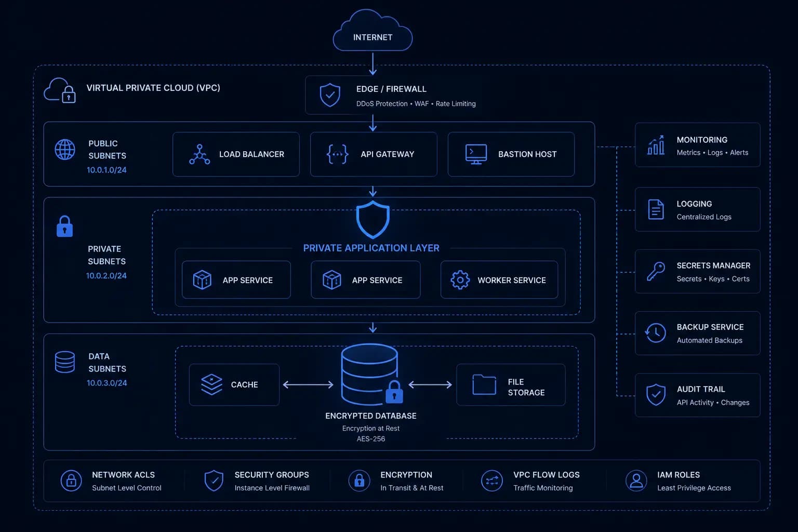Click the Virtual Private Cloud (VPC) title

click(x=153, y=88)
